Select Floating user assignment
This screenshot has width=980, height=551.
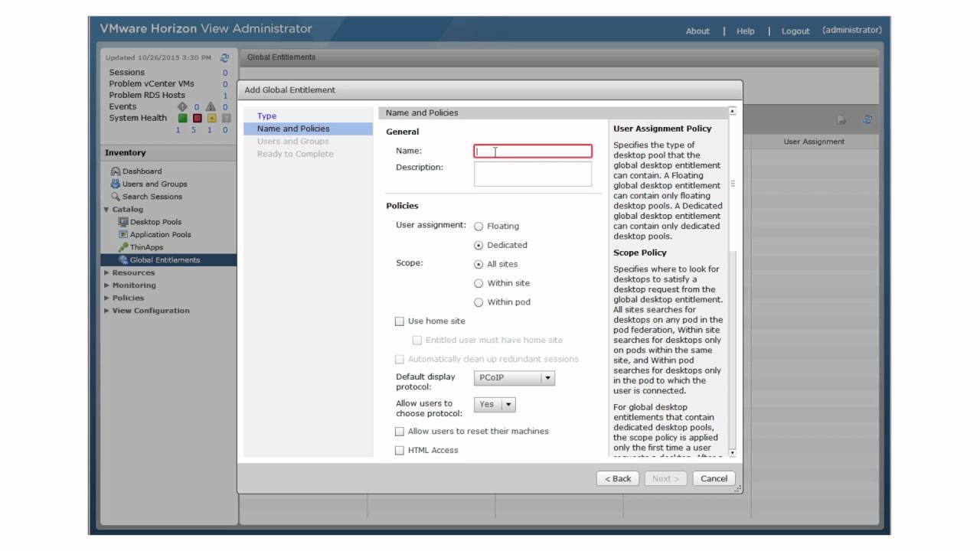tap(479, 227)
